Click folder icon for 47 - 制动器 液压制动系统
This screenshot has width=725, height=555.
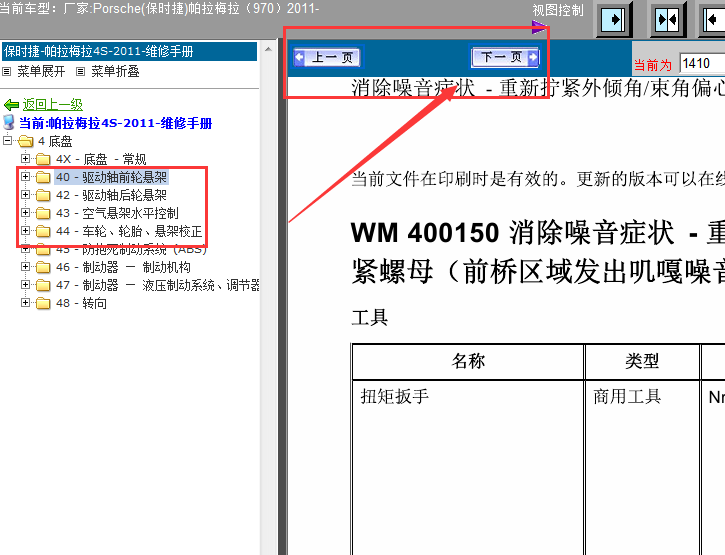pyautogui.click(x=43, y=285)
